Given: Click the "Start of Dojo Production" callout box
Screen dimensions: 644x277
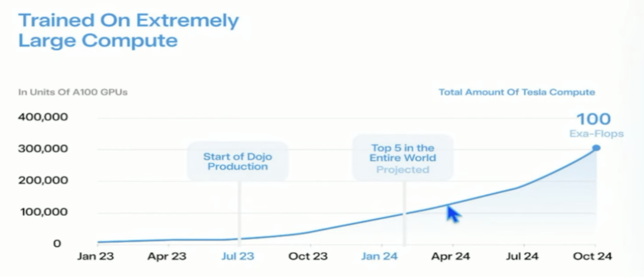Looking at the screenshot, I should pos(238,161).
